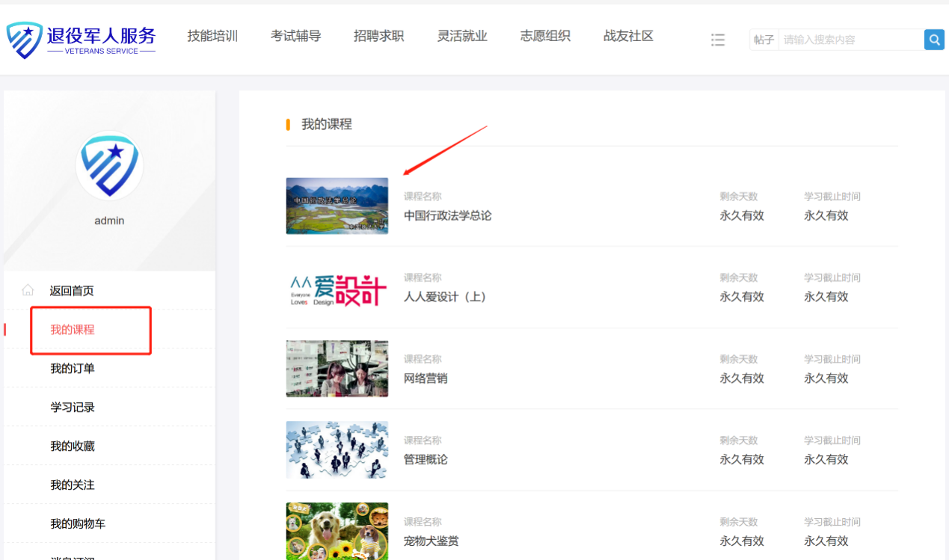Click 返回首页 in the sidebar
Viewport: 949px width, 560px height.
click(x=72, y=291)
